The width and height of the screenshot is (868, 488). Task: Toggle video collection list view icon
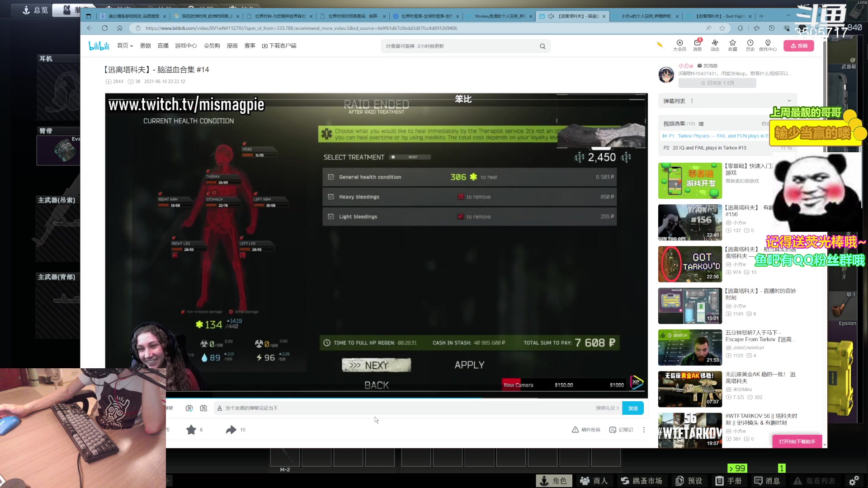[701, 124]
